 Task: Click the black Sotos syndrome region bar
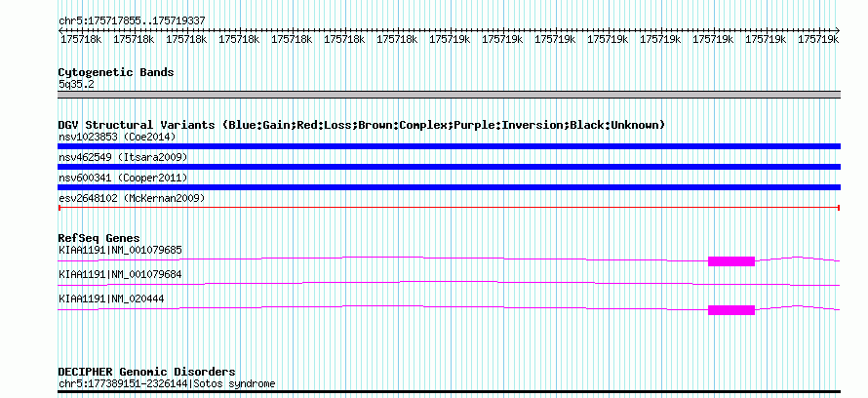point(449,391)
